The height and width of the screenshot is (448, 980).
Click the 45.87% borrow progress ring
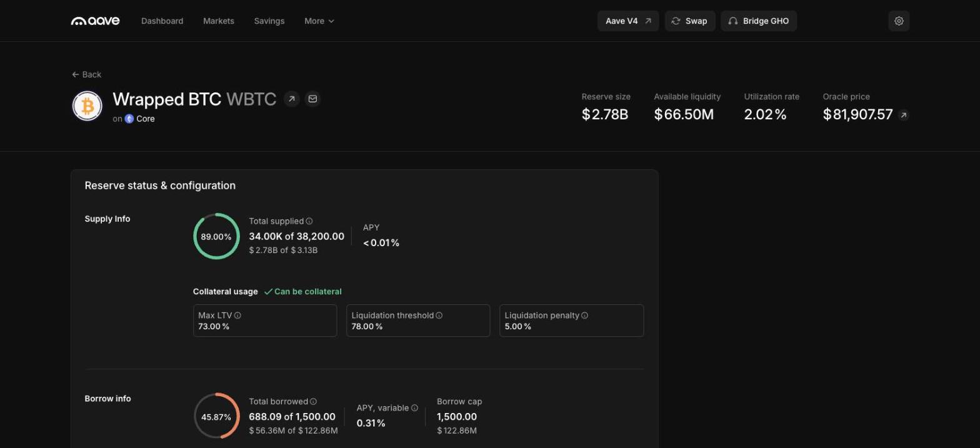point(216,416)
